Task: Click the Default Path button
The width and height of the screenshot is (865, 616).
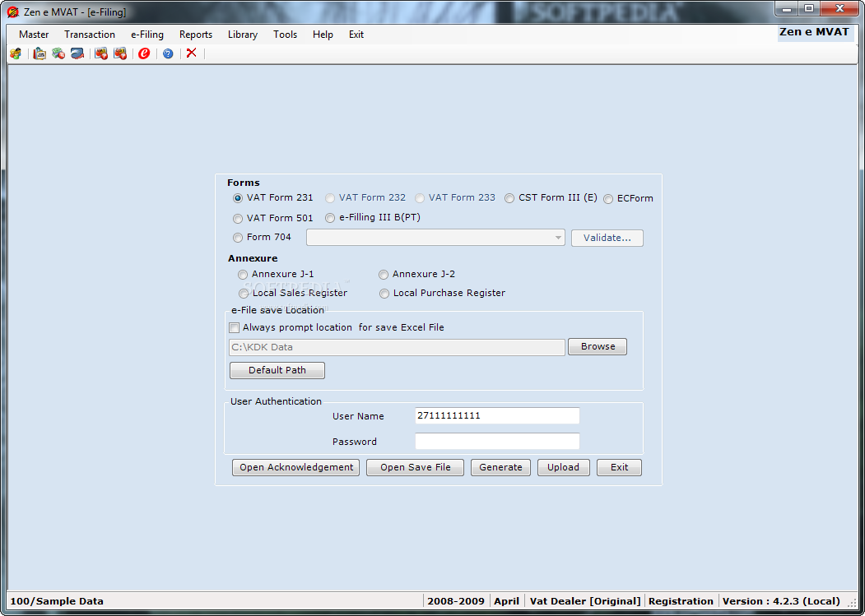Action: pos(277,370)
